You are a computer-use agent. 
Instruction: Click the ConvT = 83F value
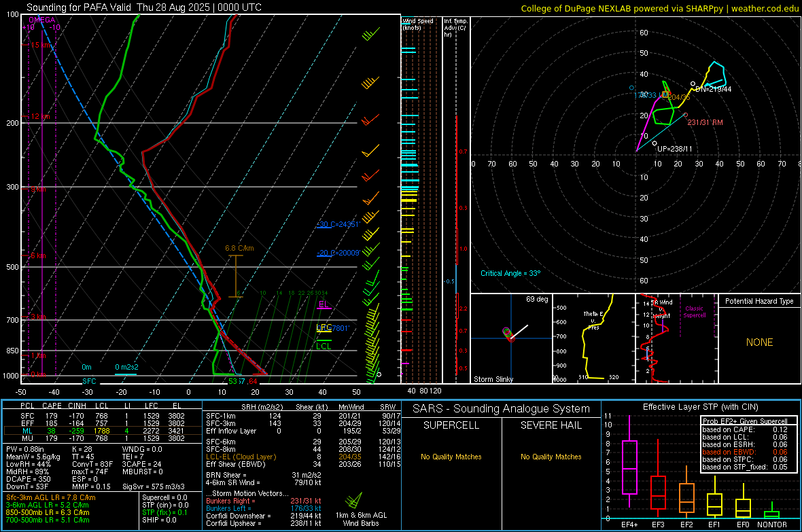coord(92,464)
